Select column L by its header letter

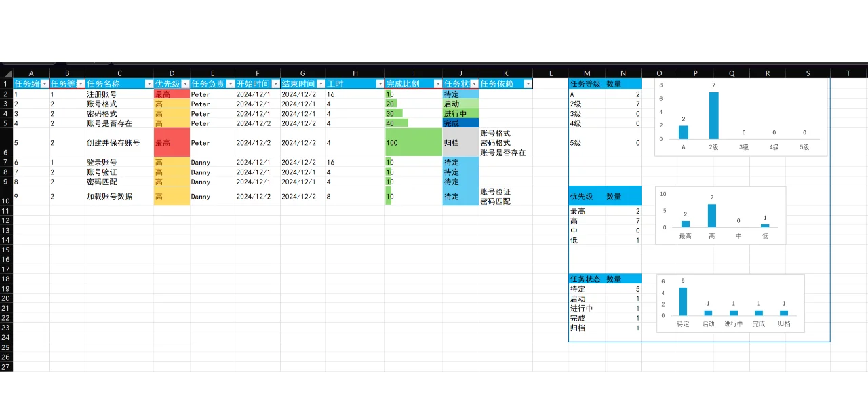tap(551, 73)
